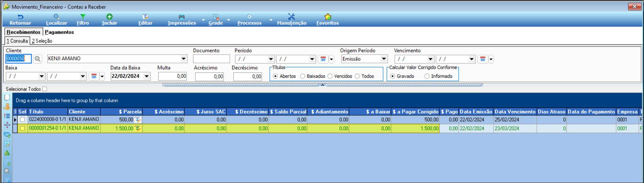Sort by the Título column header
Viewport: 644px width, 183px height.
click(x=48, y=112)
